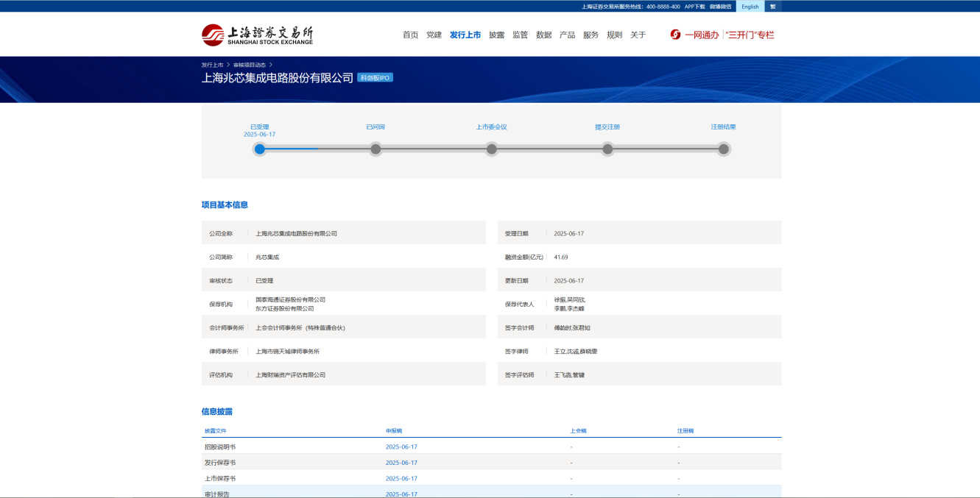This screenshot has height=498, width=980.
Task: Click the 已受理 timeline stage dot
Action: pos(259,149)
